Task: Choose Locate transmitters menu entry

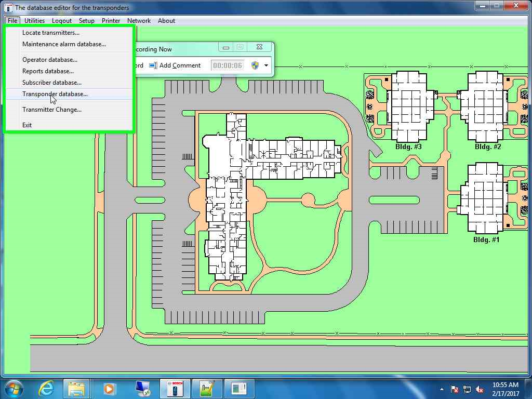Action: click(51, 33)
